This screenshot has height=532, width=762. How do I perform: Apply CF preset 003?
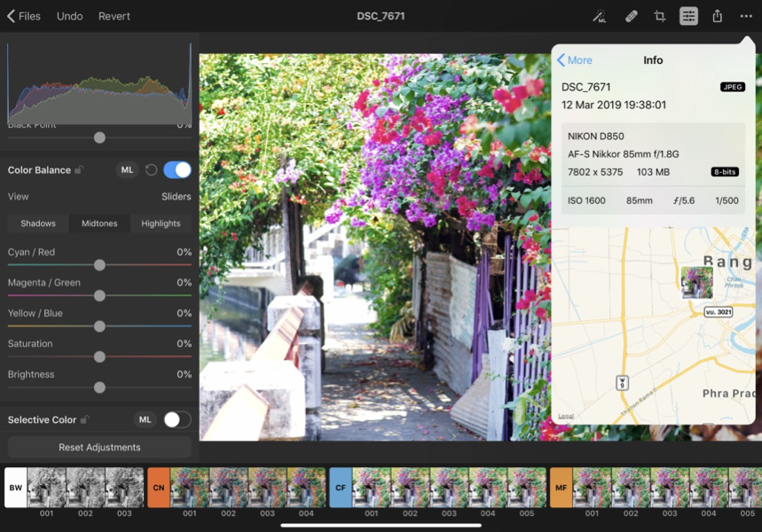point(449,488)
